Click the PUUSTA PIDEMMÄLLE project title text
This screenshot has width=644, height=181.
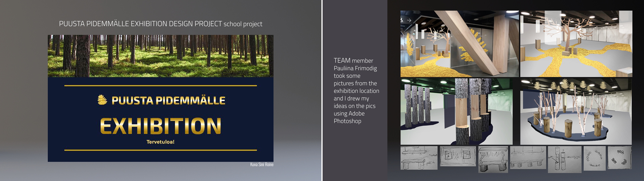tap(161, 24)
